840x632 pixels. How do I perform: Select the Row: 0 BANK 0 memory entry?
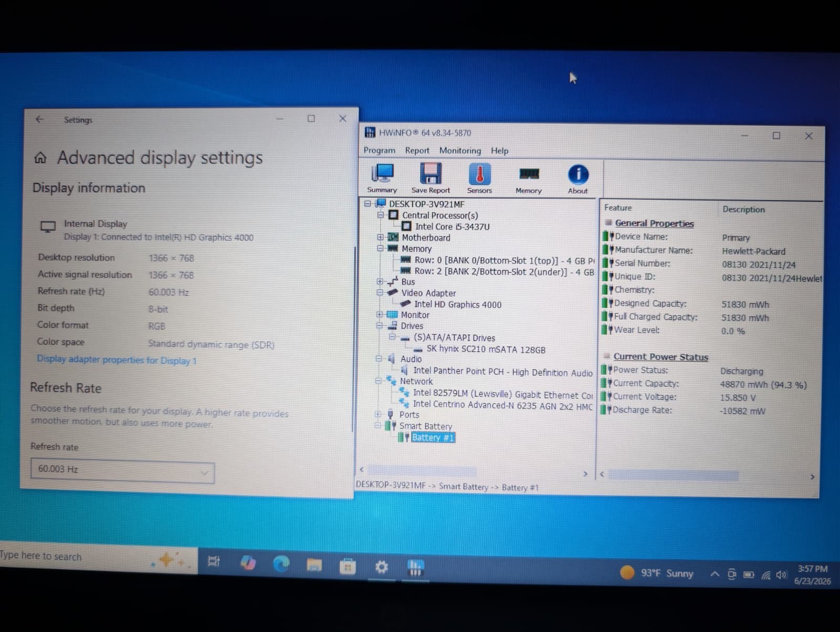pos(504,260)
